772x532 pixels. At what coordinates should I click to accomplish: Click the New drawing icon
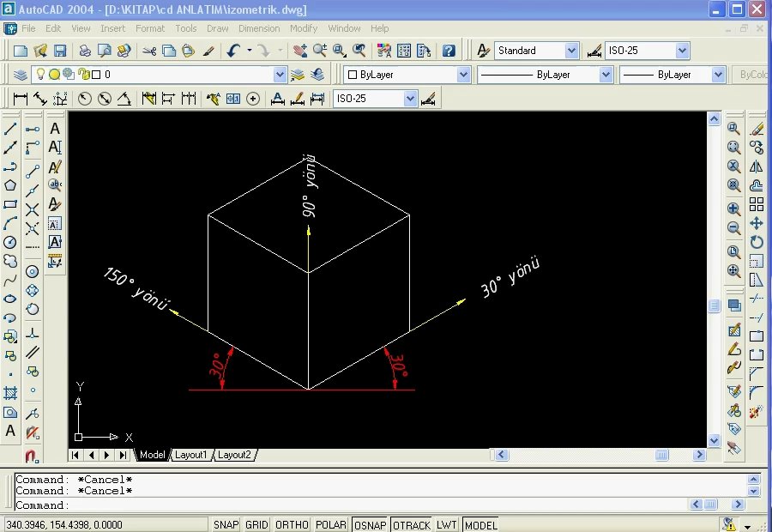[21, 51]
